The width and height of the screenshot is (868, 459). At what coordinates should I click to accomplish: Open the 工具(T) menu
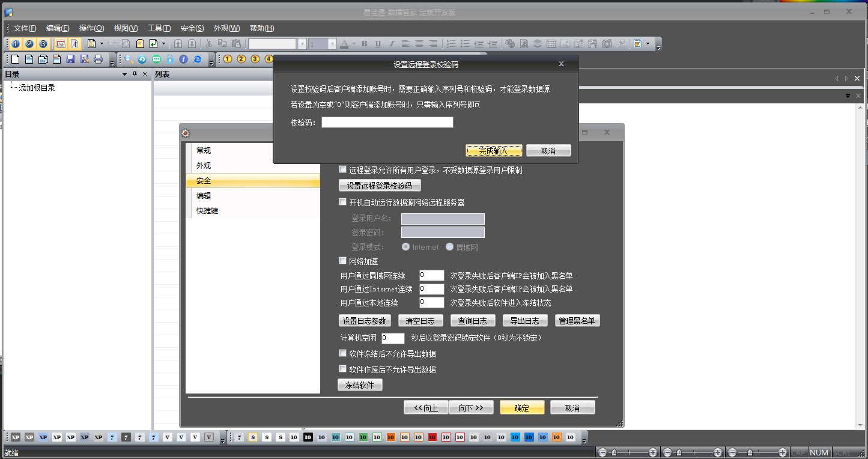pos(159,28)
